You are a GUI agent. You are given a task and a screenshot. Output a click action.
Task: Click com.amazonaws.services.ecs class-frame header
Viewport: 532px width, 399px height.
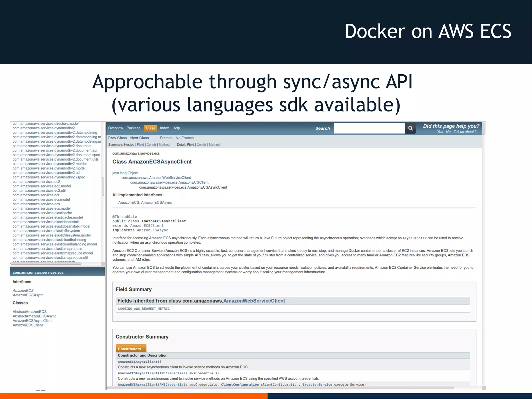pyautogui.click(x=38, y=272)
